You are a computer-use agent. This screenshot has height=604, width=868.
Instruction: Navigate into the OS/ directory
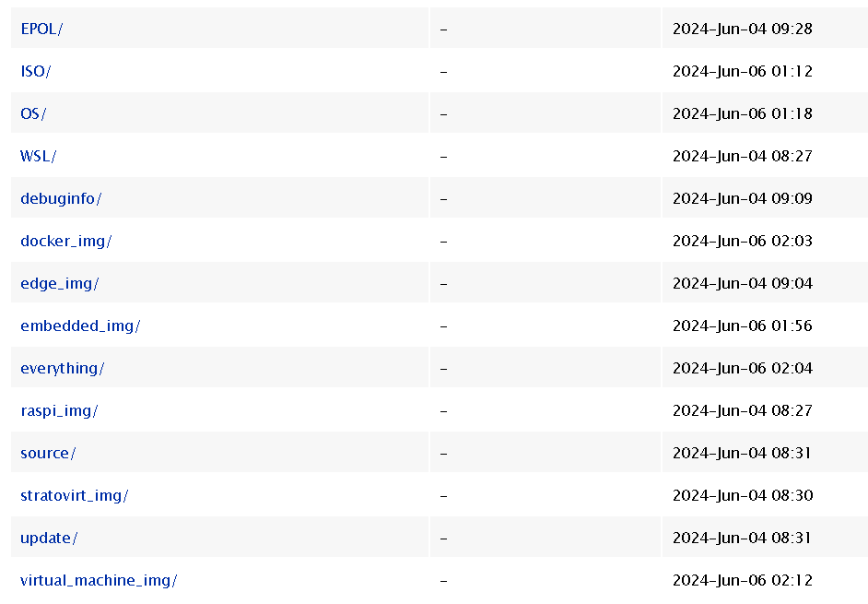coord(33,113)
